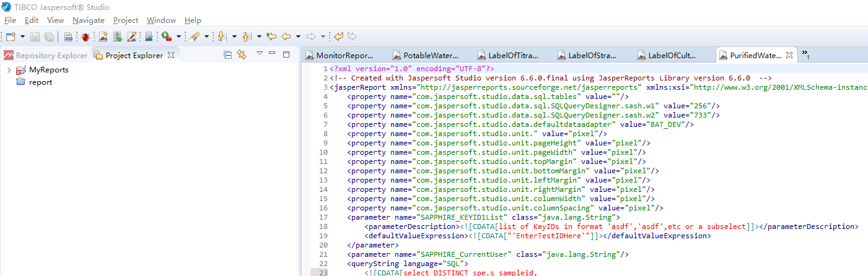Open the Navigate menu
This screenshot has width=868, height=276.
(89, 20)
